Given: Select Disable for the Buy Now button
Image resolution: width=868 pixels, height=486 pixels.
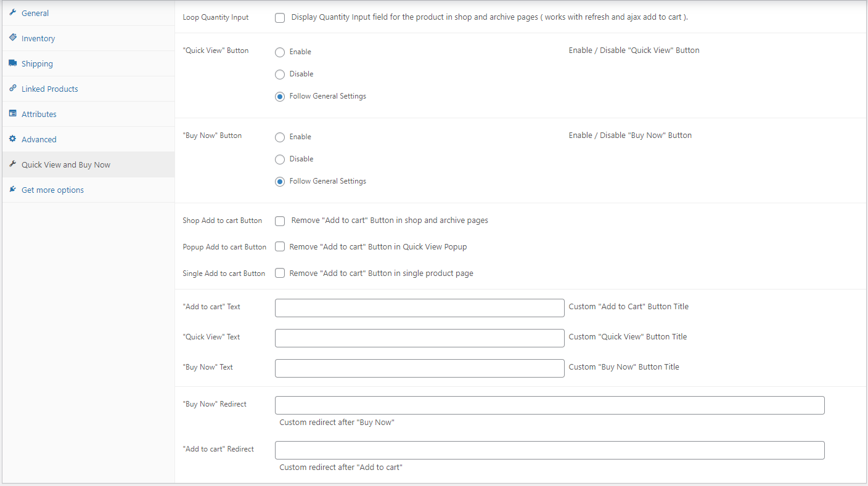Looking at the screenshot, I should [x=280, y=159].
